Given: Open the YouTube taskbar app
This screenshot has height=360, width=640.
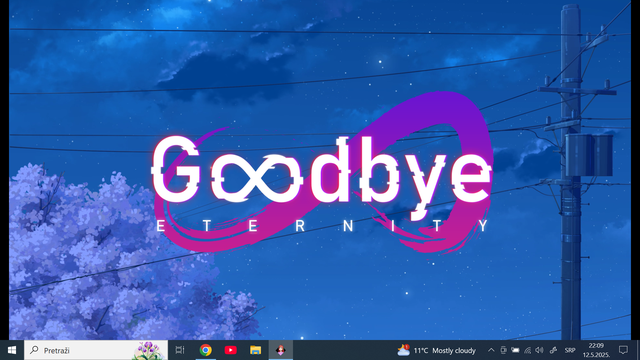Looking at the screenshot, I should click(x=231, y=350).
